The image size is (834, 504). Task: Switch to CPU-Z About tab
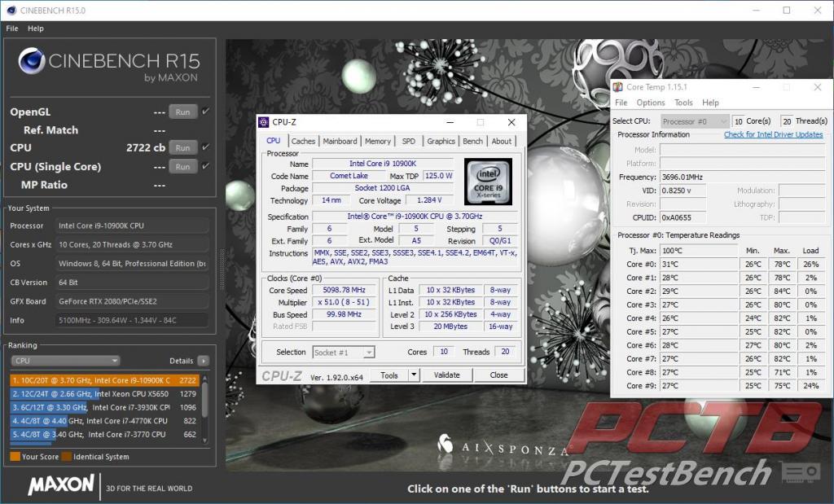(502, 141)
